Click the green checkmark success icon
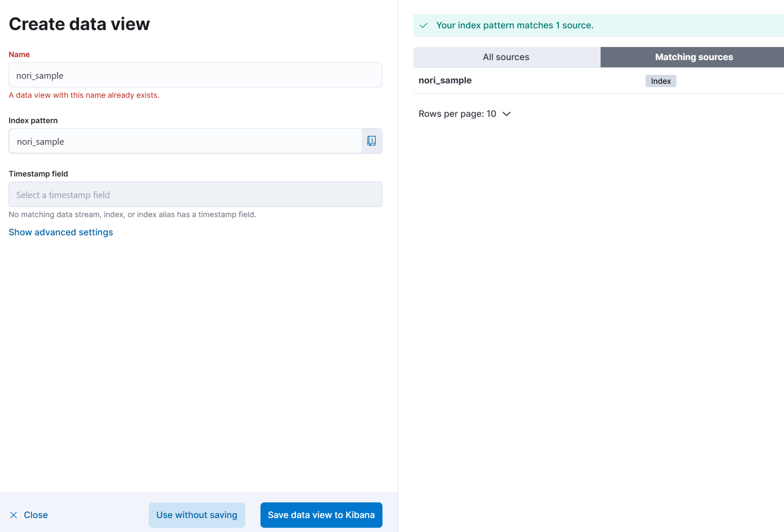784x532 pixels. [424, 25]
